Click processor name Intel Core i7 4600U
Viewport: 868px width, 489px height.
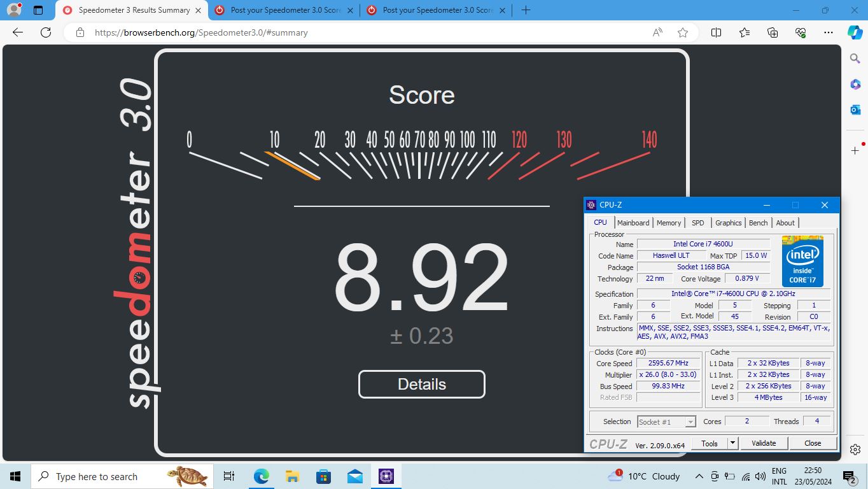pos(703,244)
